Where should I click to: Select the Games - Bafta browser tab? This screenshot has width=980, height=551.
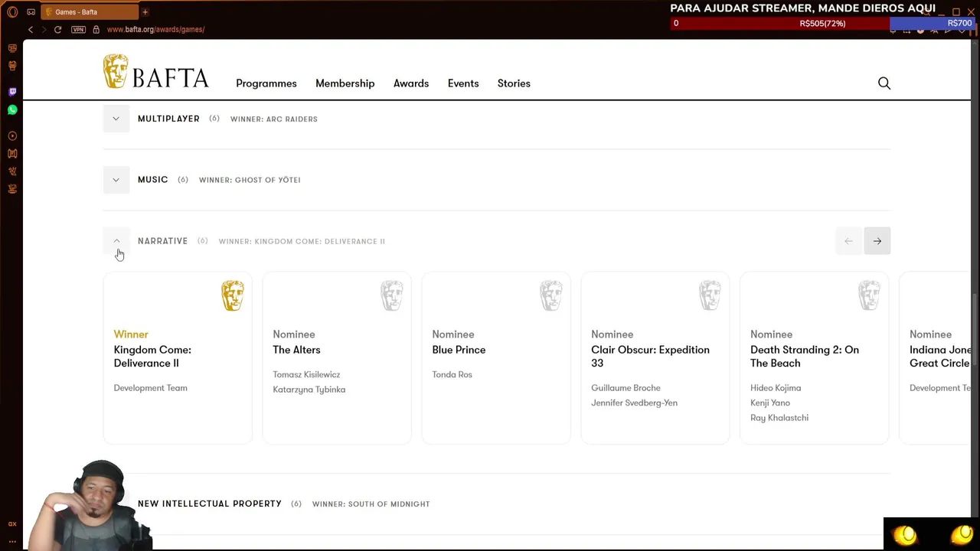coord(88,12)
